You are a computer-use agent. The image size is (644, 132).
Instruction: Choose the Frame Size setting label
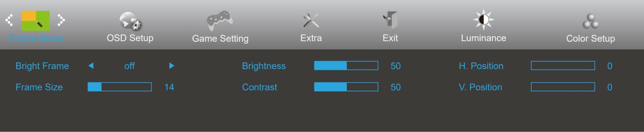point(39,87)
